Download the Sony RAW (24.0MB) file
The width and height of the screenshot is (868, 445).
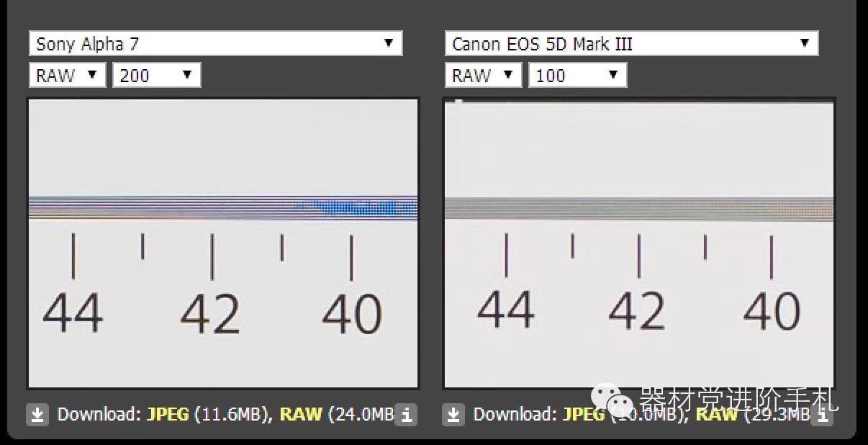point(300,415)
